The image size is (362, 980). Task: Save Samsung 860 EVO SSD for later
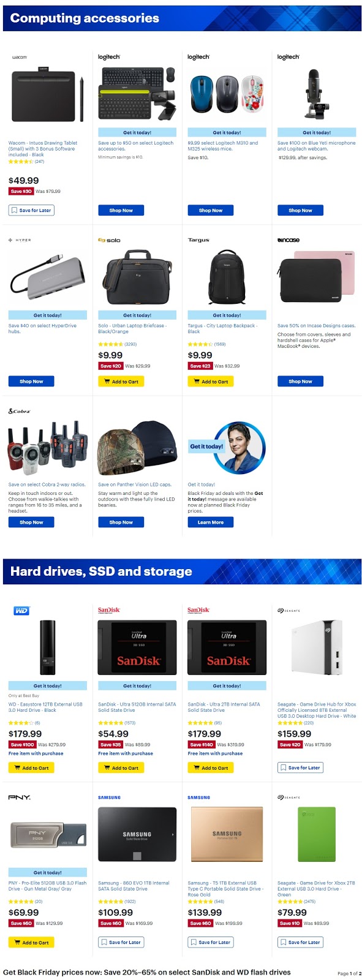click(121, 942)
